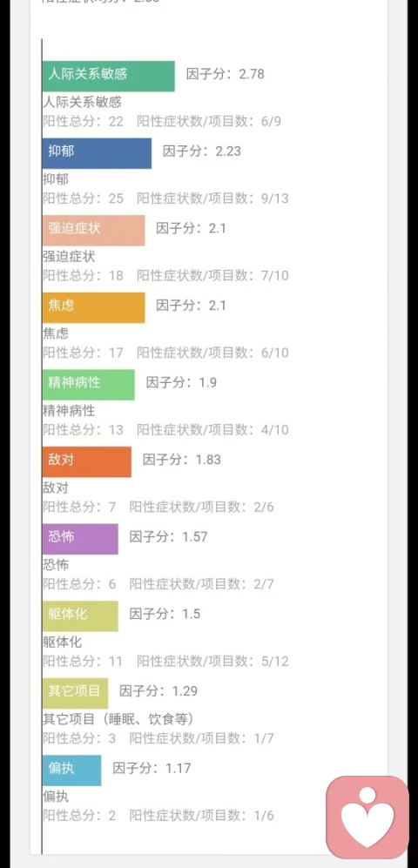418x868 pixels.
Task: Tap the red-orange 敌对 bar
Action: 87,461
